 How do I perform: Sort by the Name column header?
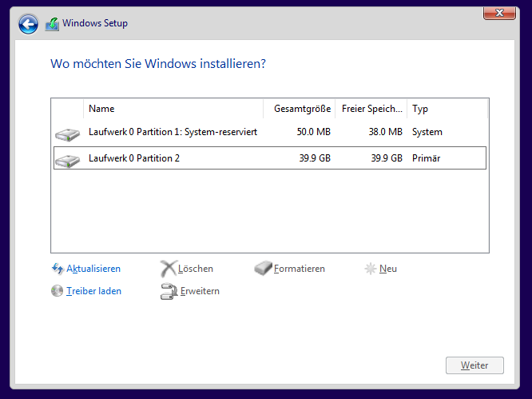pos(173,109)
